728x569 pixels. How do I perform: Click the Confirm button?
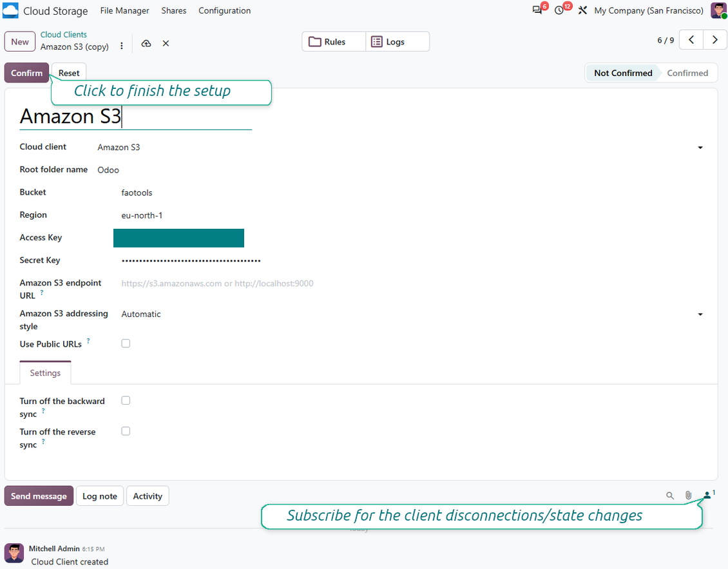(26, 73)
